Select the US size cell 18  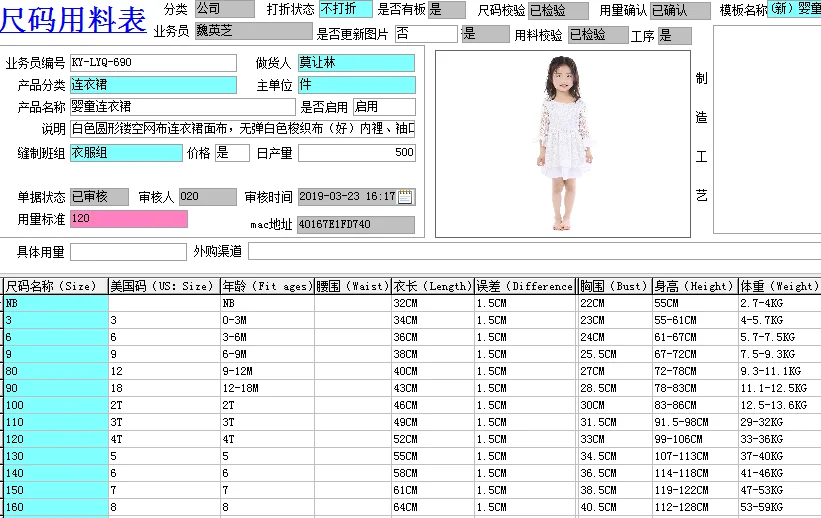pyautogui.click(x=164, y=389)
